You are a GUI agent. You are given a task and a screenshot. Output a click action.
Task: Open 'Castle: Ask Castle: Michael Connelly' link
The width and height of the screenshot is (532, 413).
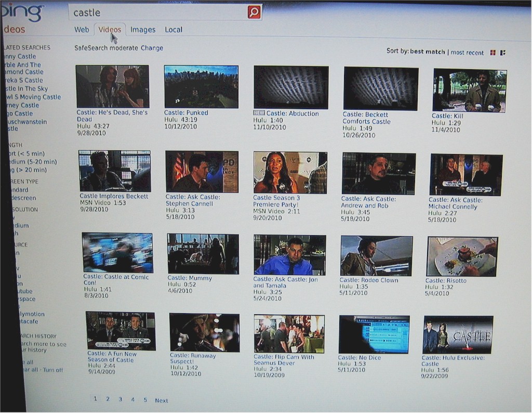coord(455,203)
